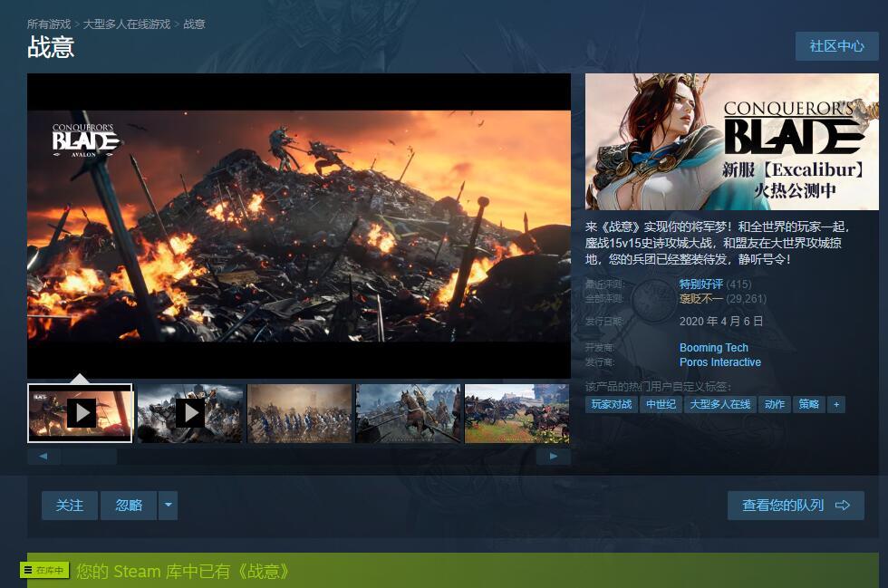This screenshot has height=588, width=888.
Task: Click the main trailer video player
Action: 299,226
